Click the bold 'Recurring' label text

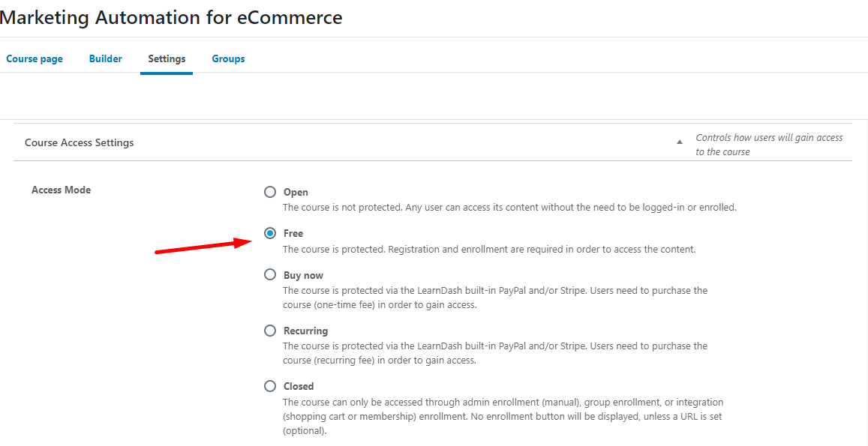click(x=305, y=331)
